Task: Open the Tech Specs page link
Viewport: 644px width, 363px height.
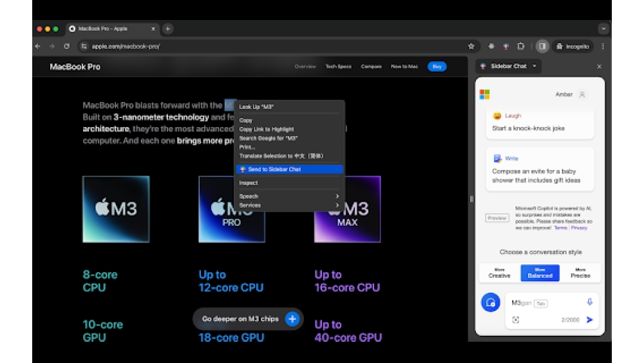Action: (338, 66)
